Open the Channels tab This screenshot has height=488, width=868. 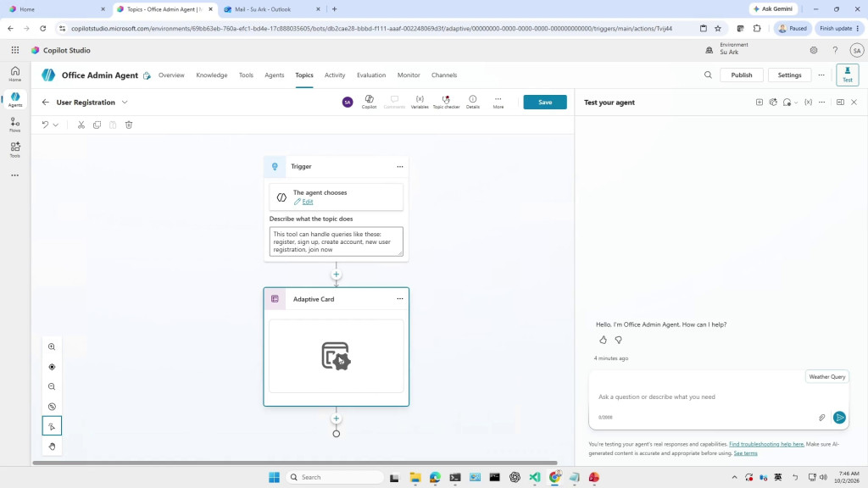coord(444,75)
